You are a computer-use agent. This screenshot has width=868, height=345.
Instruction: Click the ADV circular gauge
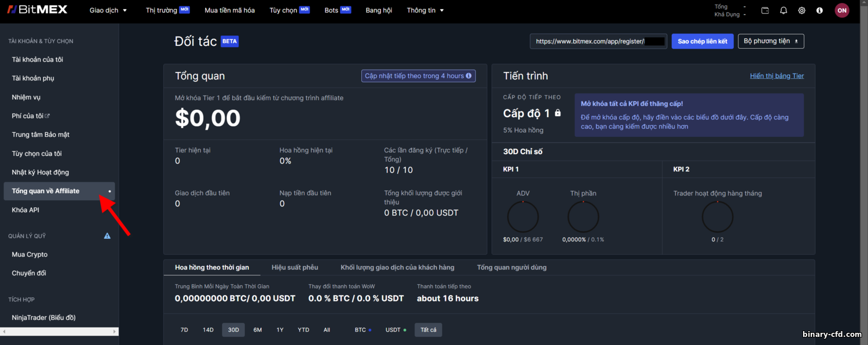point(523,217)
